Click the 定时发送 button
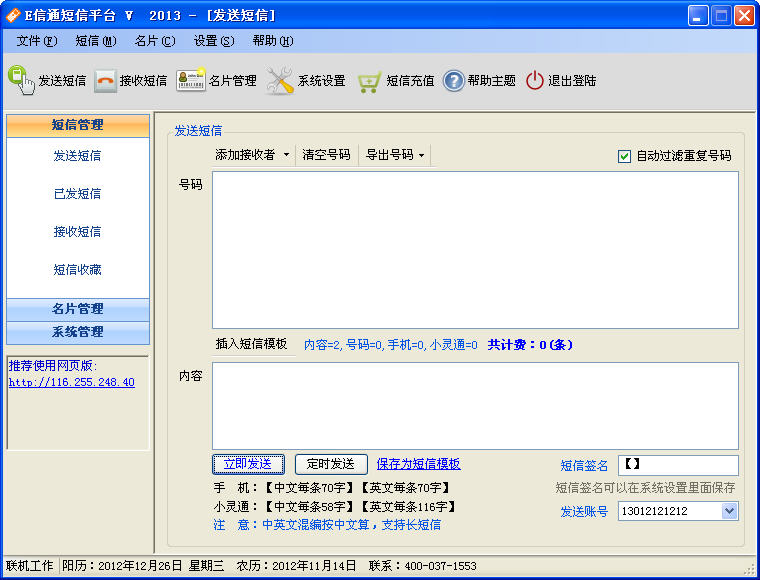Screen dimensions: 760x580 click(x=331, y=464)
